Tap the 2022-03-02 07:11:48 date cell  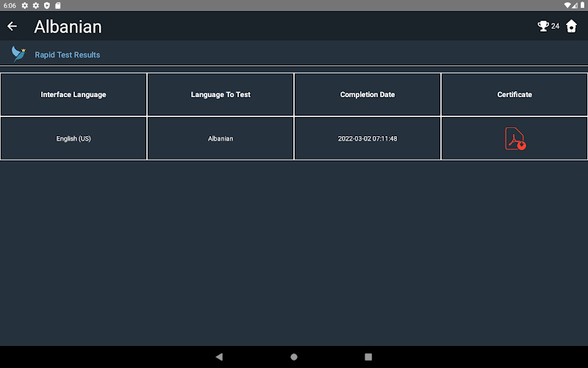[367, 138]
